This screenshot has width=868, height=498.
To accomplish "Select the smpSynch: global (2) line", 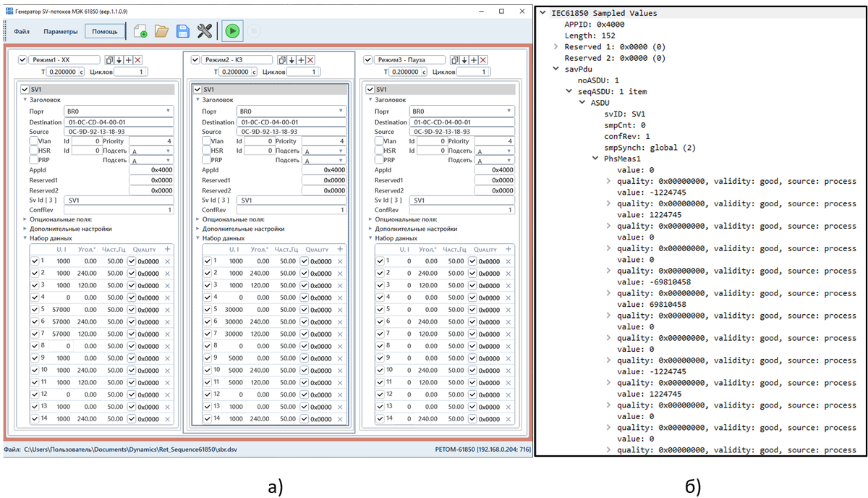I will coord(650,148).
